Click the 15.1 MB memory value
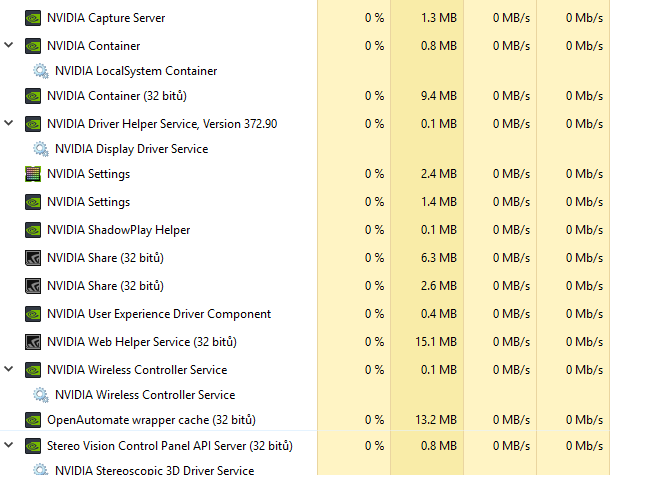The height and width of the screenshot is (481, 649). tap(436, 342)
